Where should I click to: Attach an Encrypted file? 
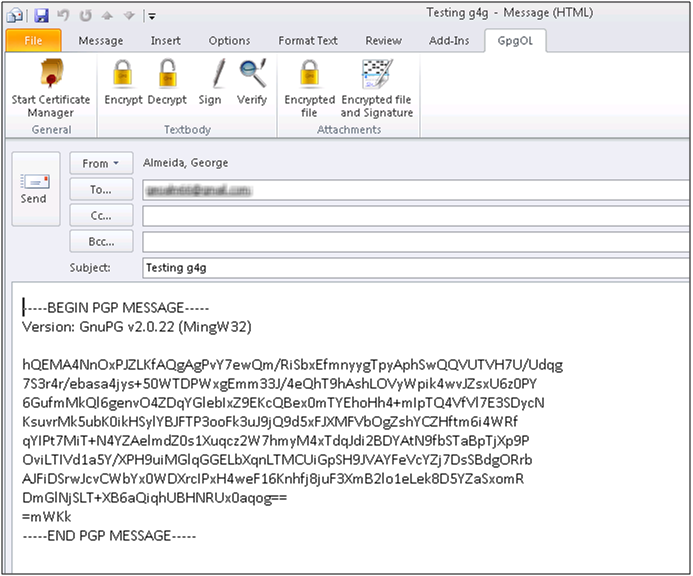point(309,89)
